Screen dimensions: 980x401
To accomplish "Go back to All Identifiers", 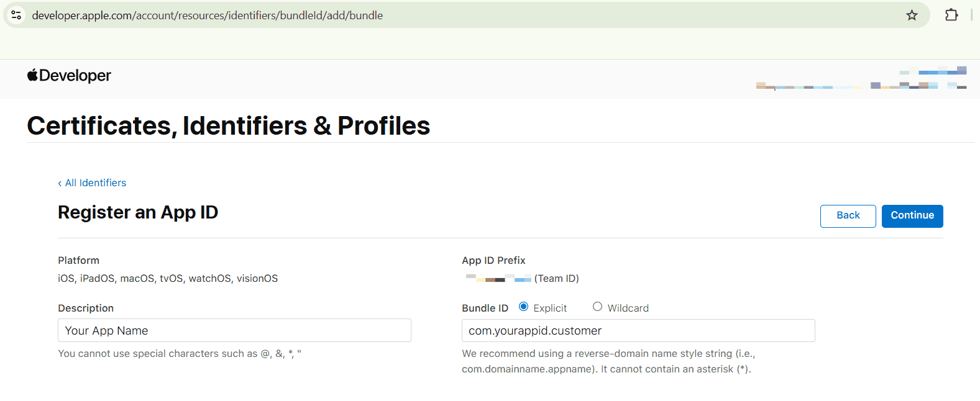I will pos(92,183).
